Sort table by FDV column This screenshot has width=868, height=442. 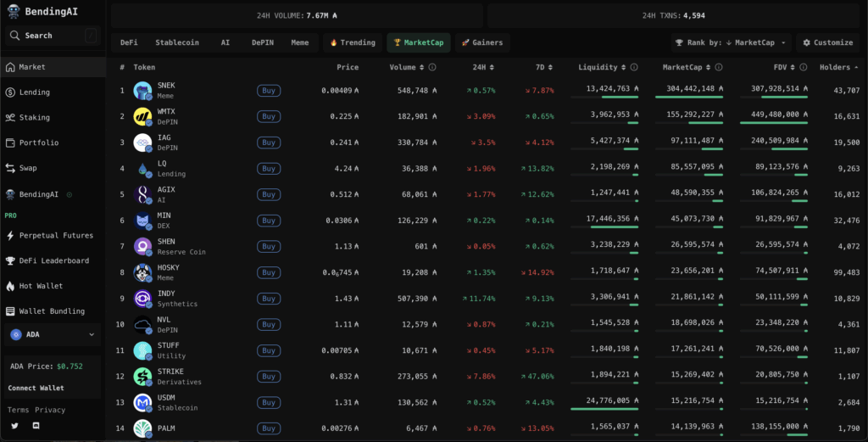(784, 67)
